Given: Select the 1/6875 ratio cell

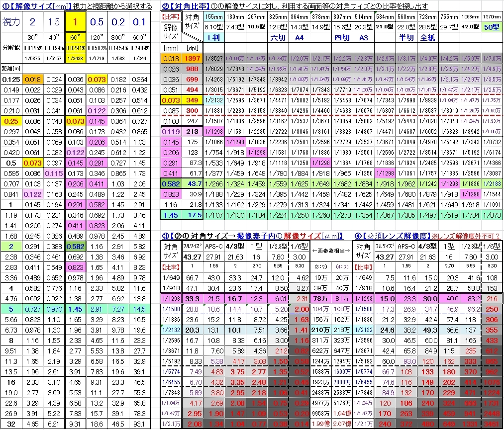Looking at the screenshot, I should 32,59.
